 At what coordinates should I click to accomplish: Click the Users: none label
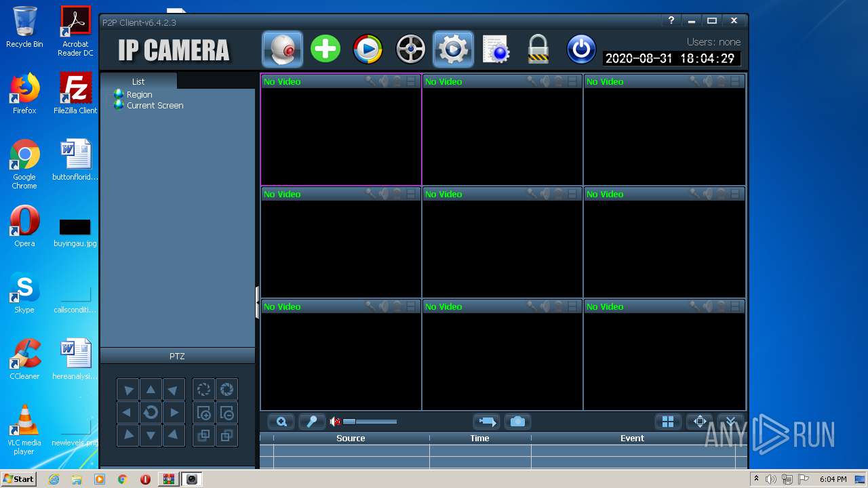[x=713, y=42]
